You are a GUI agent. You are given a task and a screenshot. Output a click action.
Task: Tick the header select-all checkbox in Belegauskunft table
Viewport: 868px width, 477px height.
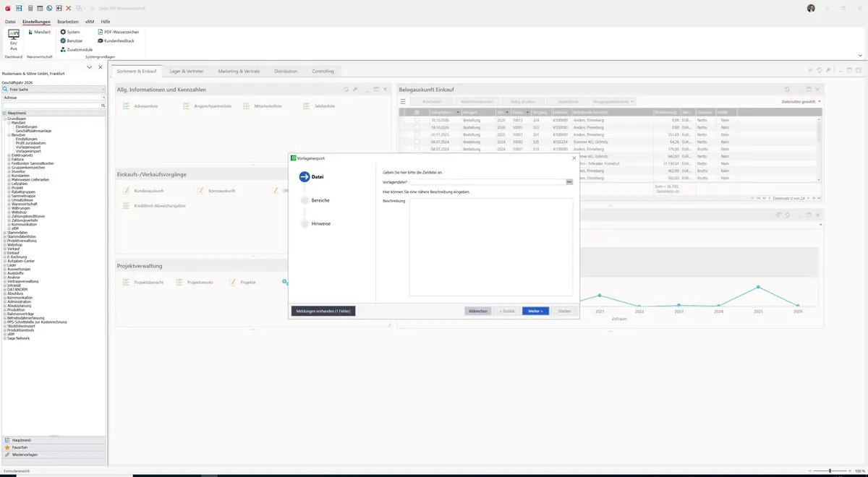click(x=417, y=112)
